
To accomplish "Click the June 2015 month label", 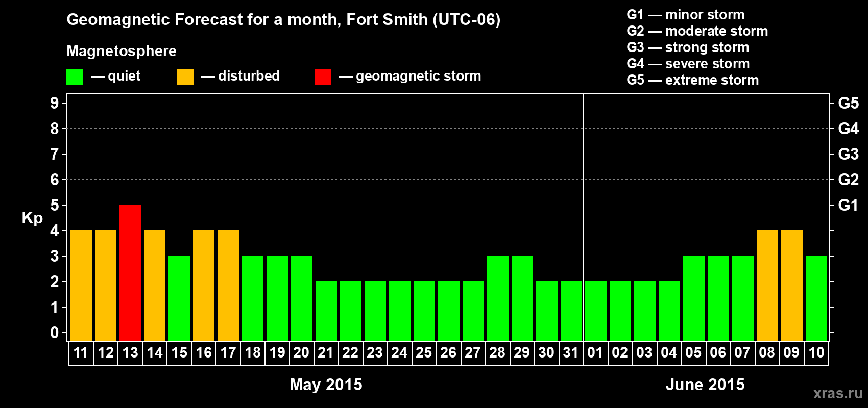I will [705, 385].
